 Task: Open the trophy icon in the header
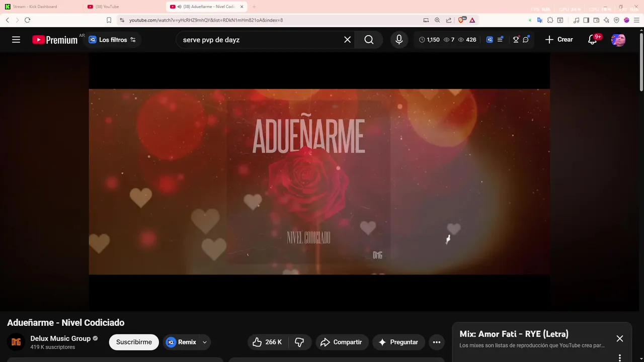pos(516,40)
